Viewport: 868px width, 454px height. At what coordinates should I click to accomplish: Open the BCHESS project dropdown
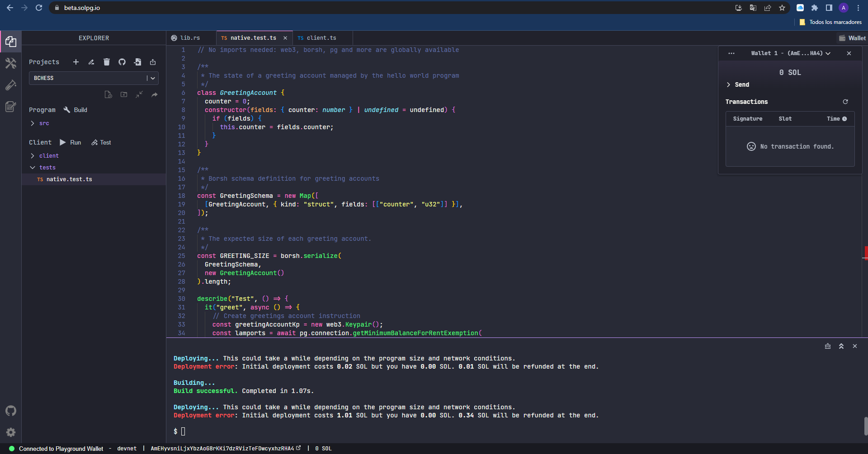(153, 78)
